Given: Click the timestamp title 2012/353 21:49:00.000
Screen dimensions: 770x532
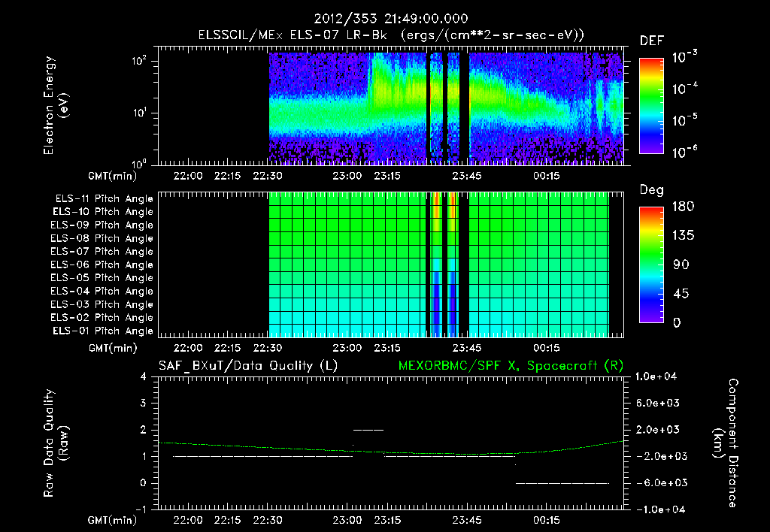Looking at the screenshot, I should tap(391, 19).
